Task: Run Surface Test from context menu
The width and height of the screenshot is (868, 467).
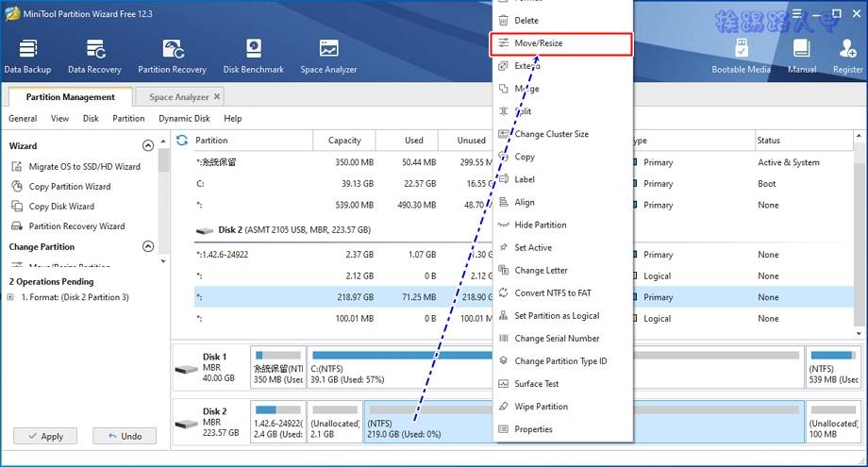Action: 562,383
